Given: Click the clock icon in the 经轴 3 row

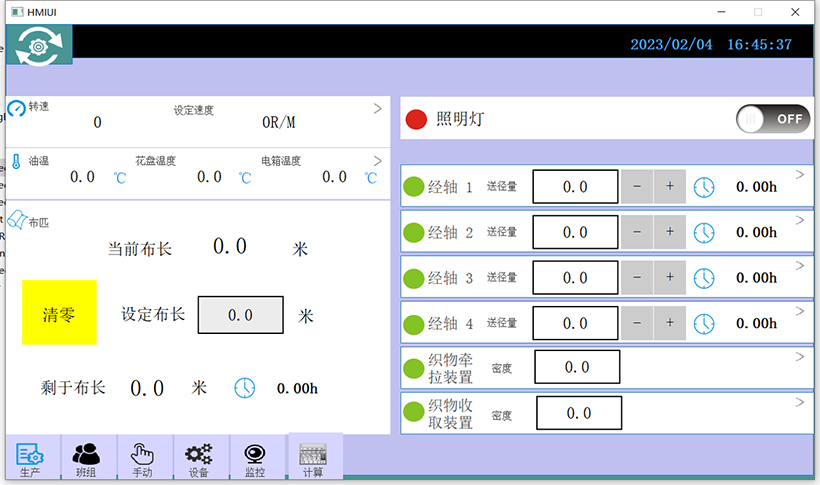Looking at the screenshot, I should [705, 278].
